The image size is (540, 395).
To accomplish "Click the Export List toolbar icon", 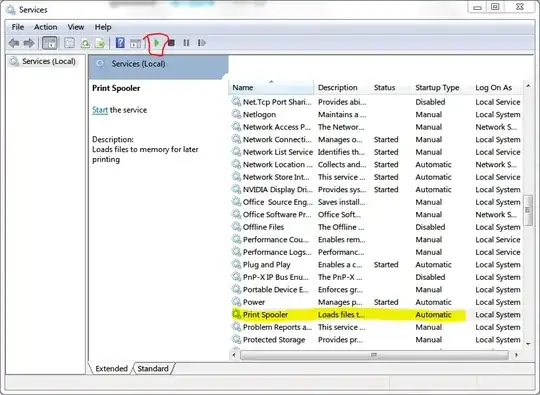I will click(100, 43).
